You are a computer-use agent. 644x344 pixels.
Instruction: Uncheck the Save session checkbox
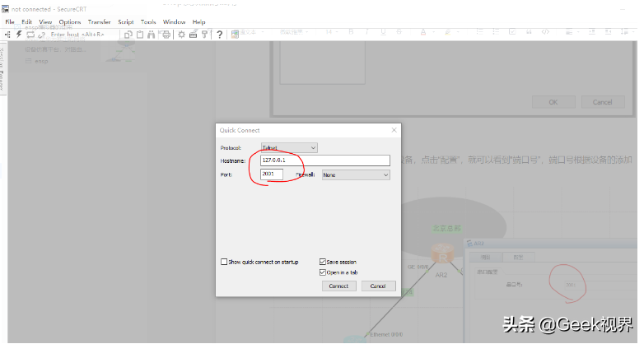(x=322, y=262)
